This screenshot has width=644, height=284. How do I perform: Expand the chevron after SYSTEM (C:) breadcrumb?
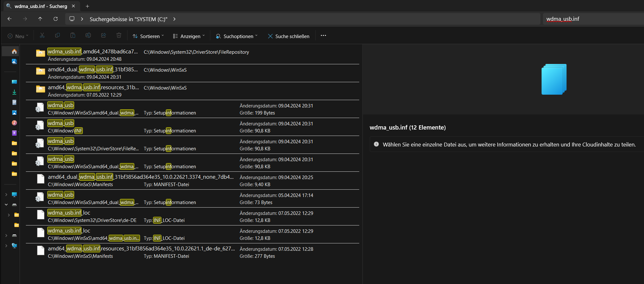[174, 19]
